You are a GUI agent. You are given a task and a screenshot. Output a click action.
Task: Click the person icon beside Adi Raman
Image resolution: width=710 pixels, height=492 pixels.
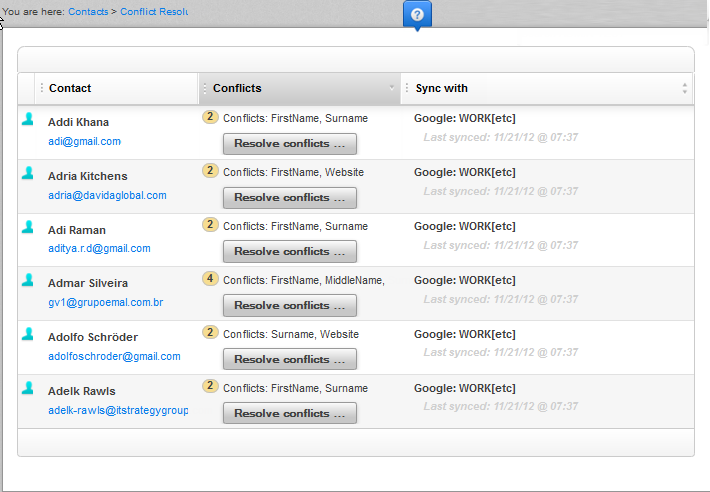click(x=28, y=228)
